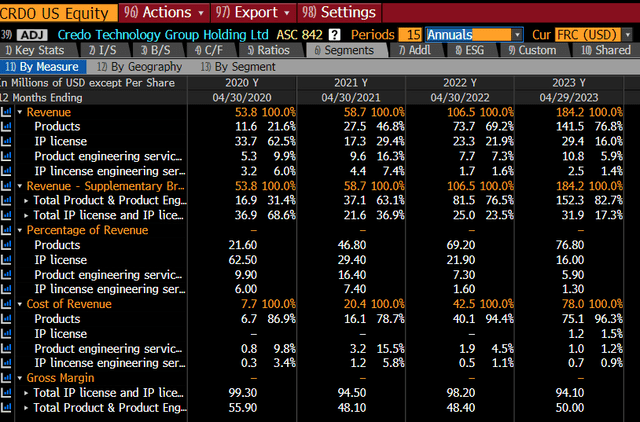The width and height of the screenshot is (640, 422).
Task: Select the Segments tab
Action: point(345,50)
